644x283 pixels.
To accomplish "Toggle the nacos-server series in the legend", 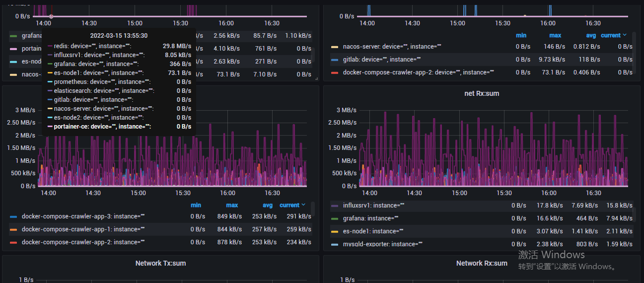I will pyautogui.click(x=392, y=46).
